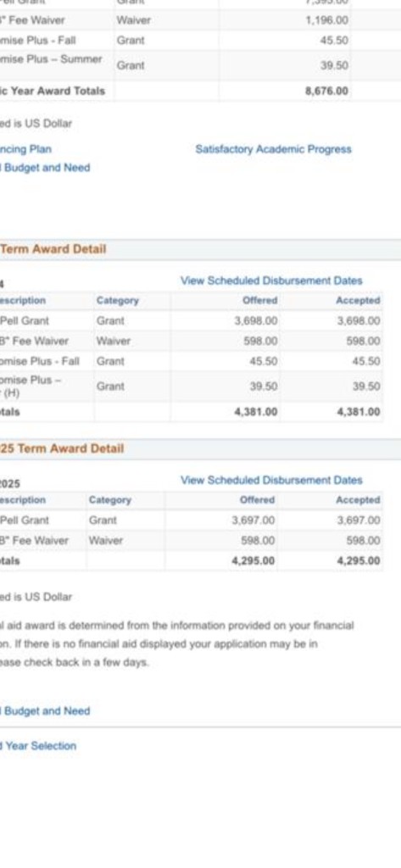Select Category column header in 2025 term table

pyautogui.click(x=109, y=500)
